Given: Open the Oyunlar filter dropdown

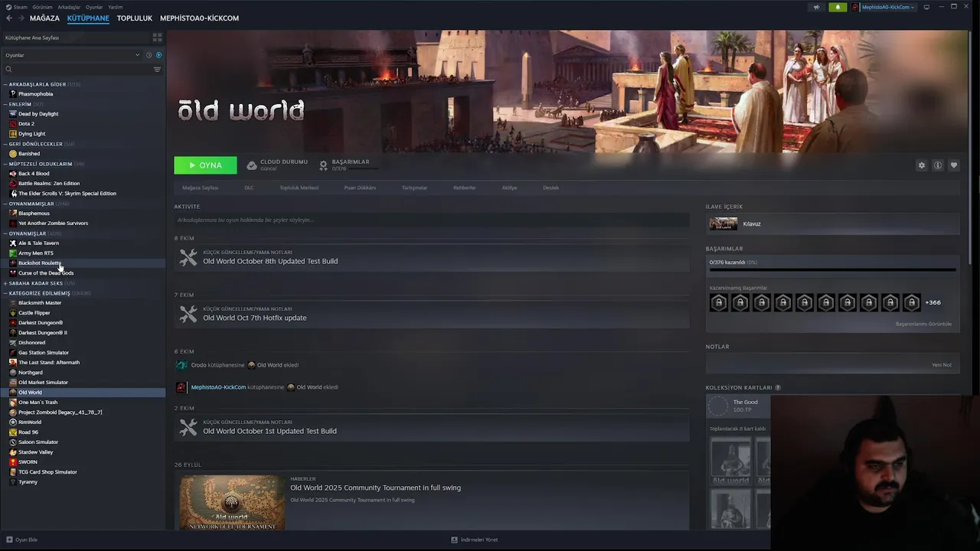Looking at the screenshot, I should pos(73,55).
